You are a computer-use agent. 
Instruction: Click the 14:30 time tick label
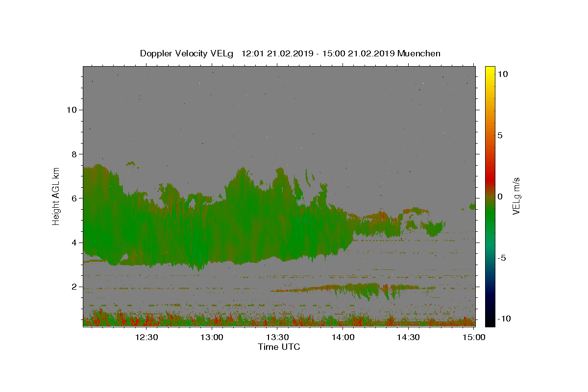pos(408,337)
